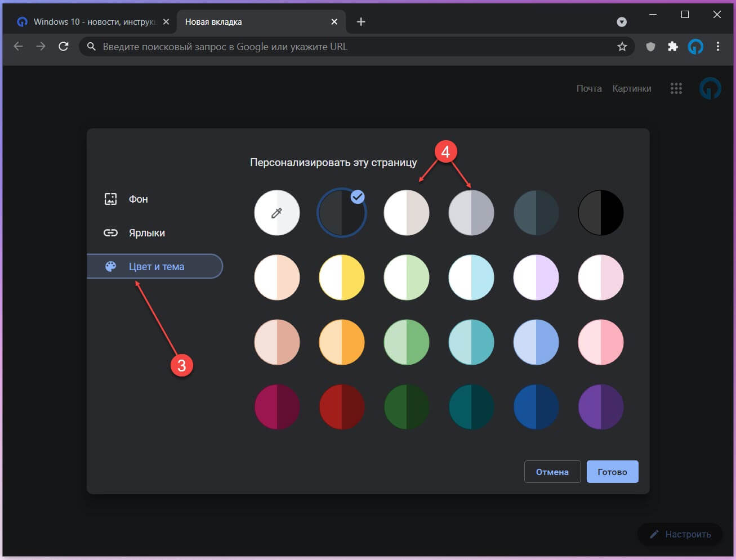Click the Отмена button
The width and height of the screenshot is (736, 560).
click(x=552, y=472)
